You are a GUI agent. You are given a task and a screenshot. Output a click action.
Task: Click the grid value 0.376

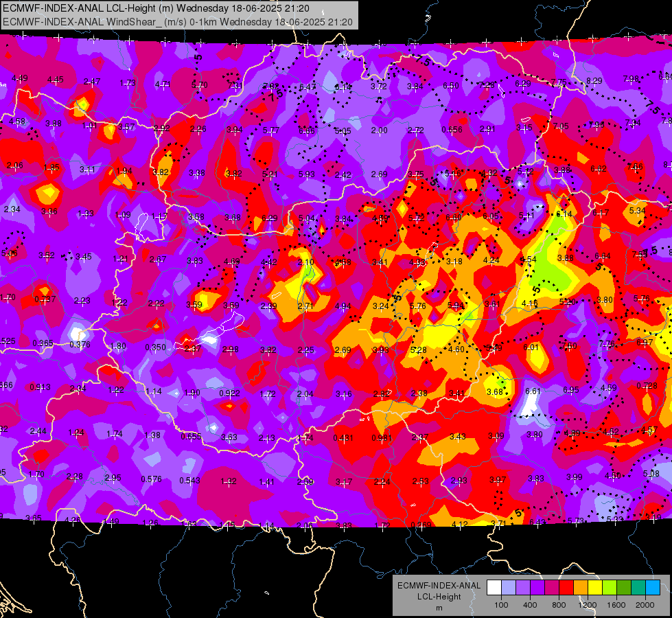point(80,345)
